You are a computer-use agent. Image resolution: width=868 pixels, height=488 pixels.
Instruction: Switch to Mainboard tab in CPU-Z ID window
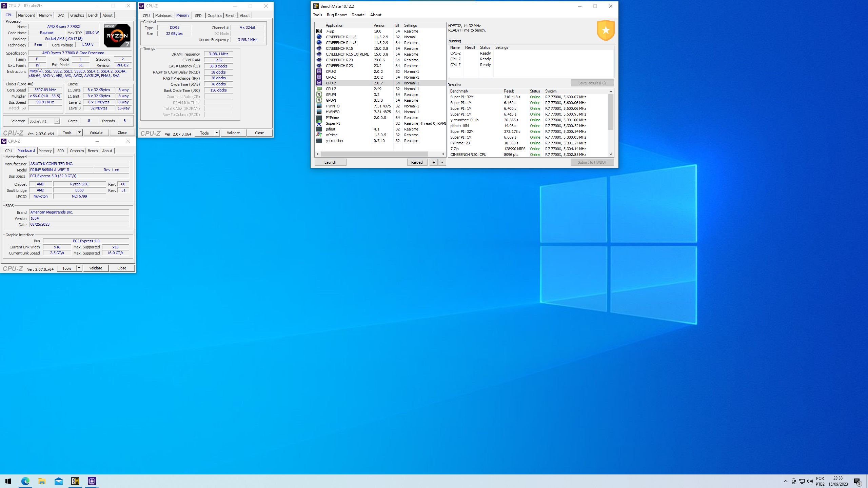pyautogui.click(x=26, y=15)
